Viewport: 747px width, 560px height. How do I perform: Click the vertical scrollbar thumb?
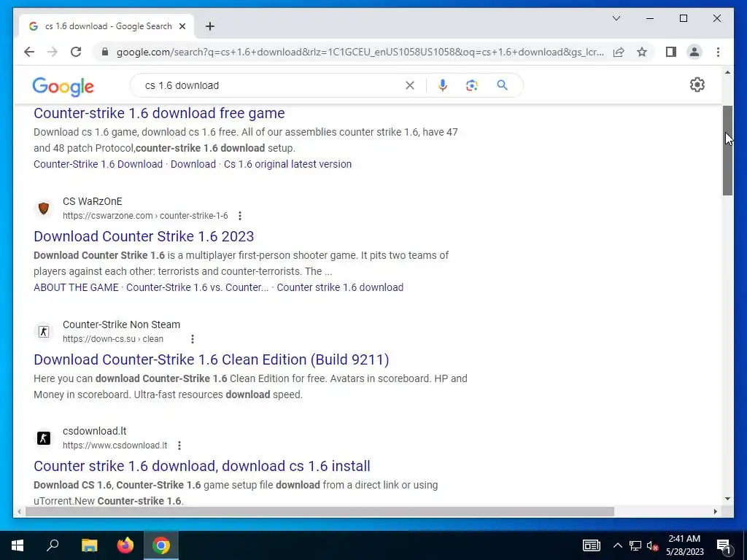coord(727,150)
